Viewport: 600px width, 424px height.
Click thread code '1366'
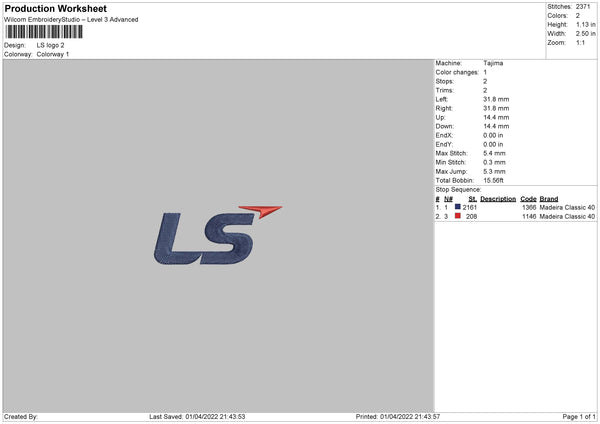pyautogui.click(x=529, y=207)
